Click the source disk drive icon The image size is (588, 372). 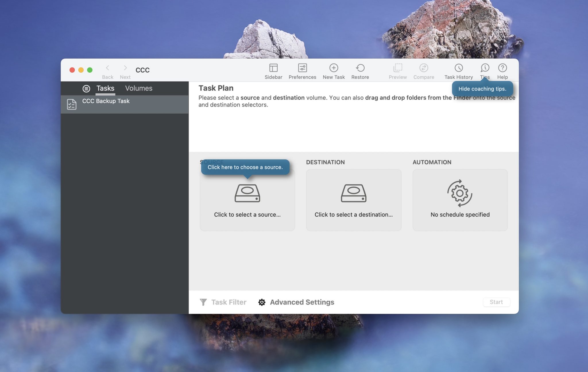click(247, 193)
